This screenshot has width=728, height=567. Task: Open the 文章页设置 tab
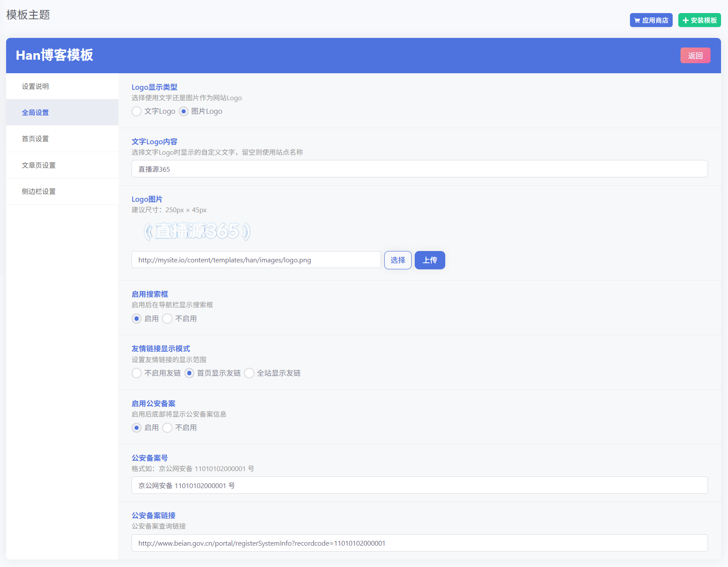coord(62,165)
